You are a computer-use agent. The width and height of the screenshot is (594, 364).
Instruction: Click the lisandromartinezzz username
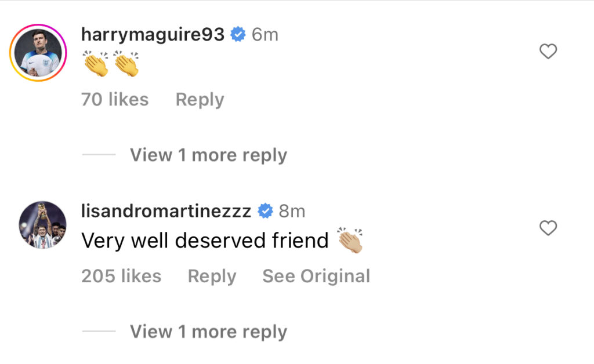tap(166, 211)
